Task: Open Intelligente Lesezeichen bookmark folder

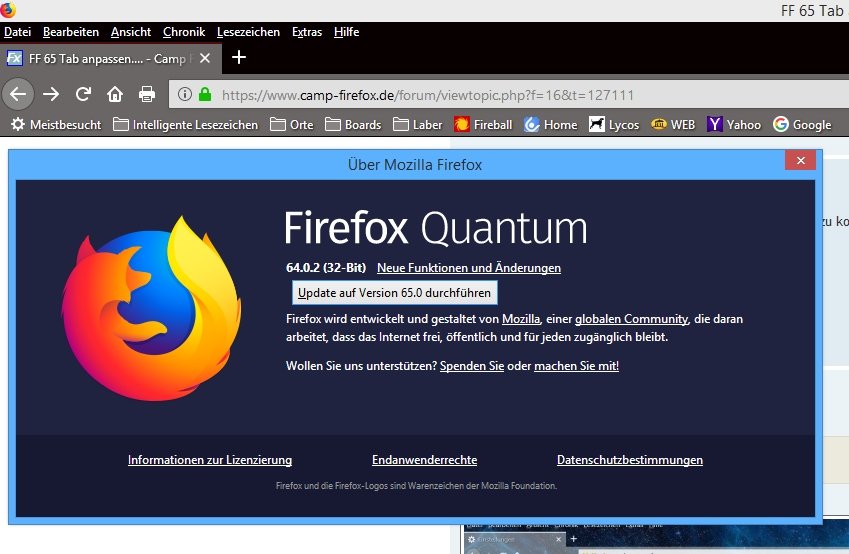Action: coord(186,125)
